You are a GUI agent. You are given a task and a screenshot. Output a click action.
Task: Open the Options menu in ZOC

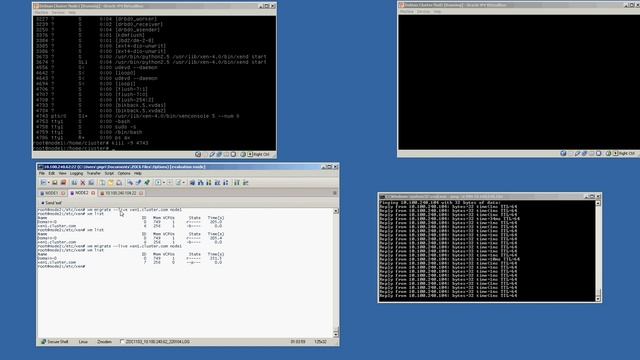coord(124,173)
